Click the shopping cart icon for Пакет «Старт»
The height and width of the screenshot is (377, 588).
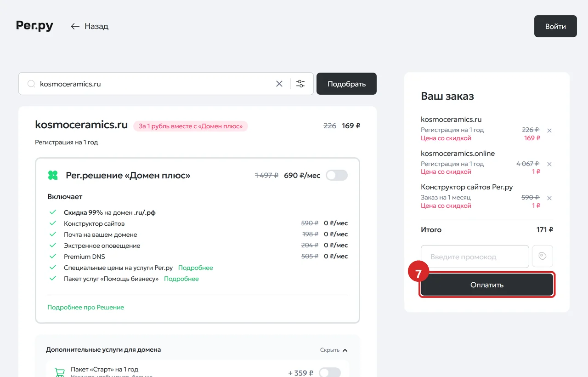60,372
